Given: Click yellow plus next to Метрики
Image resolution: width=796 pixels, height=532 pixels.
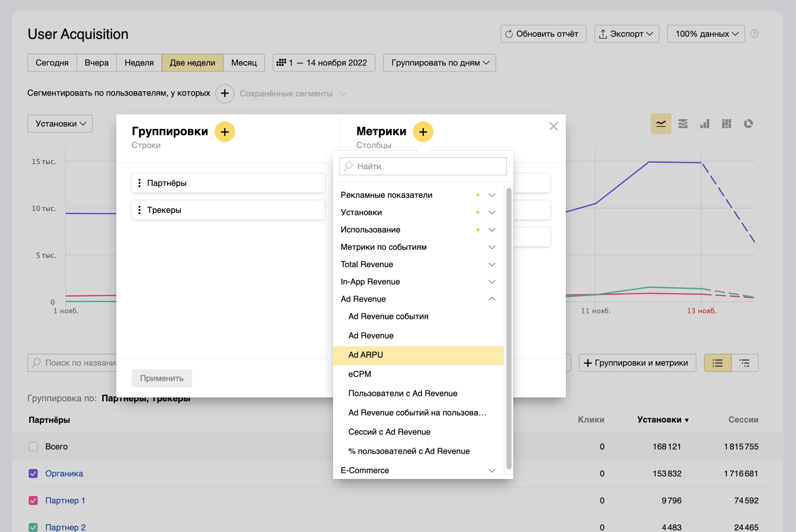Looking at the screenshot, I should tap(423, 132).
